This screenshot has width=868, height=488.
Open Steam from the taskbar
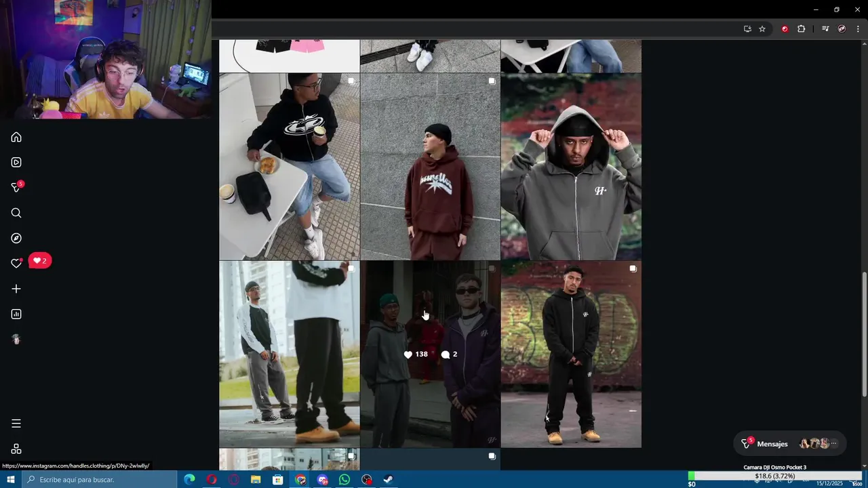pyautogui.click(x=389, y=480)
